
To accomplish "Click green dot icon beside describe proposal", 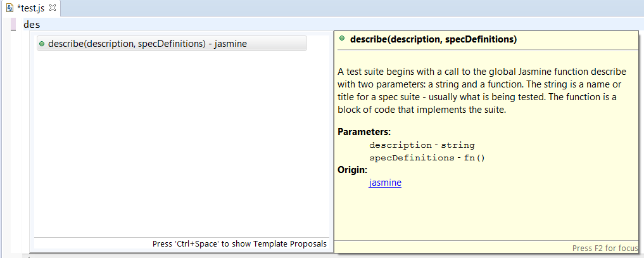I will (x=42, y=44).
